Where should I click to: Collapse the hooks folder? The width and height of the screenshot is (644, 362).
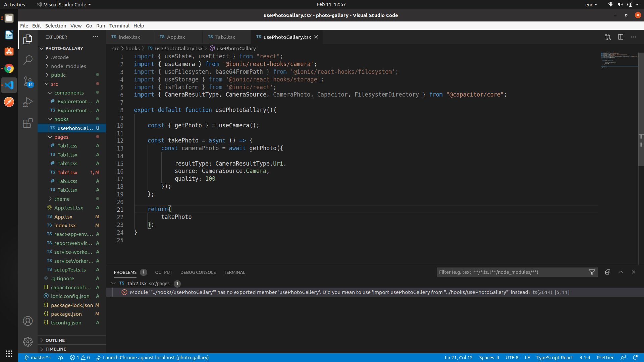coord(61,119)
